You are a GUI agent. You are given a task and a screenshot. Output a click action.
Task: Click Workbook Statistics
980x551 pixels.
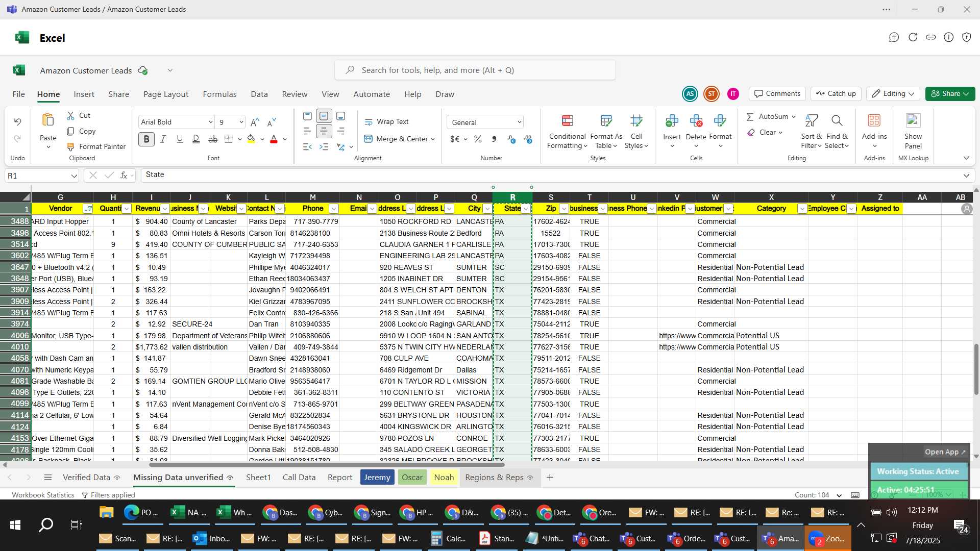pyautogui.click(x=43, y=495)
